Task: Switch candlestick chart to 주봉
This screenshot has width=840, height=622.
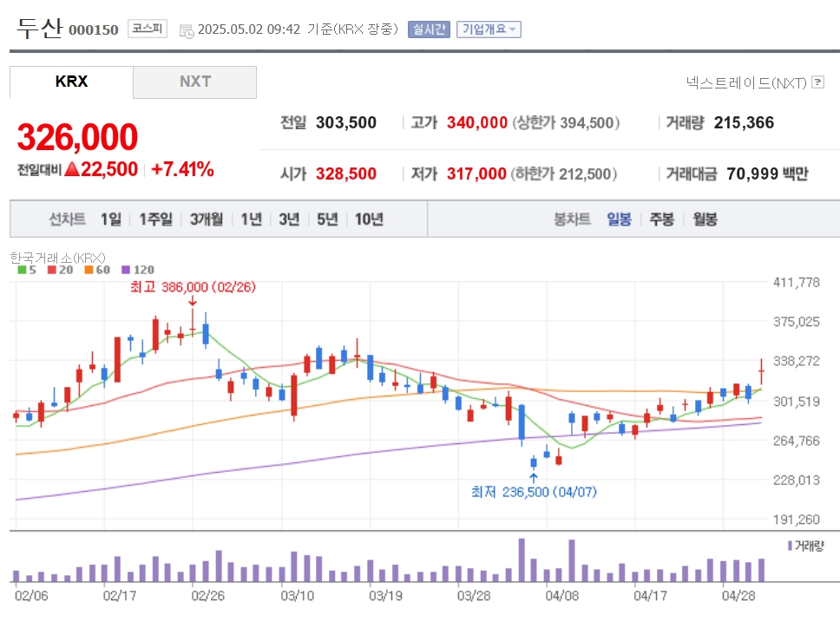Action: click(x=661, y=219)
